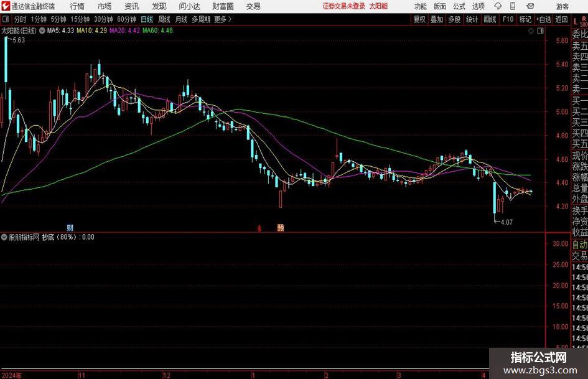Open the 版面 menu
This screenshot has height=379, width=588.
(440, 6)
